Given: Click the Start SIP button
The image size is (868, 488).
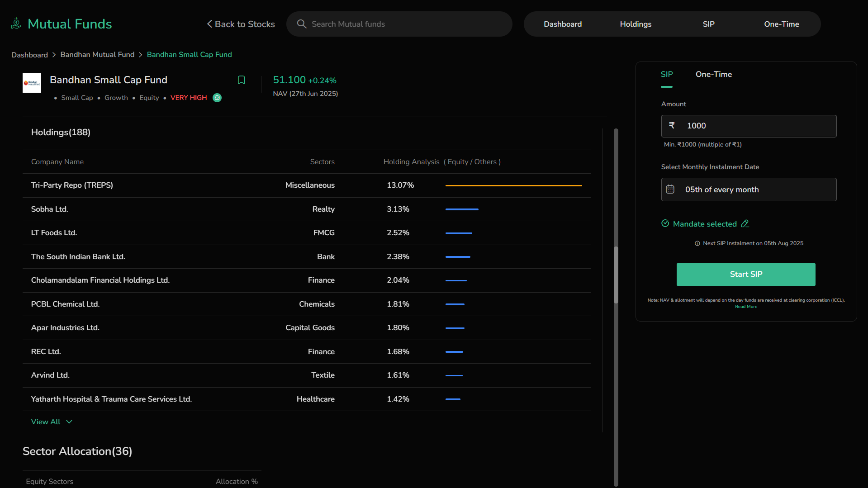Looking at the screenshot, I should 746,274.
